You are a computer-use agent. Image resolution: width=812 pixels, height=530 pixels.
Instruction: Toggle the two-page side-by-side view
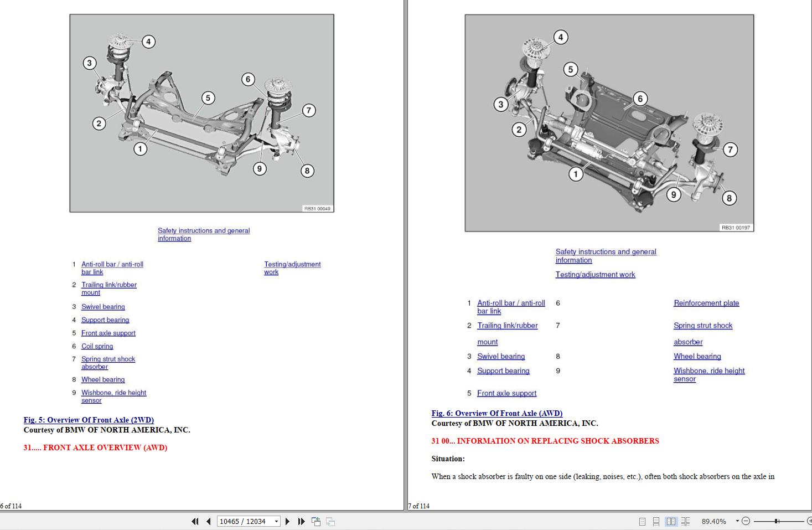[671, 521]
